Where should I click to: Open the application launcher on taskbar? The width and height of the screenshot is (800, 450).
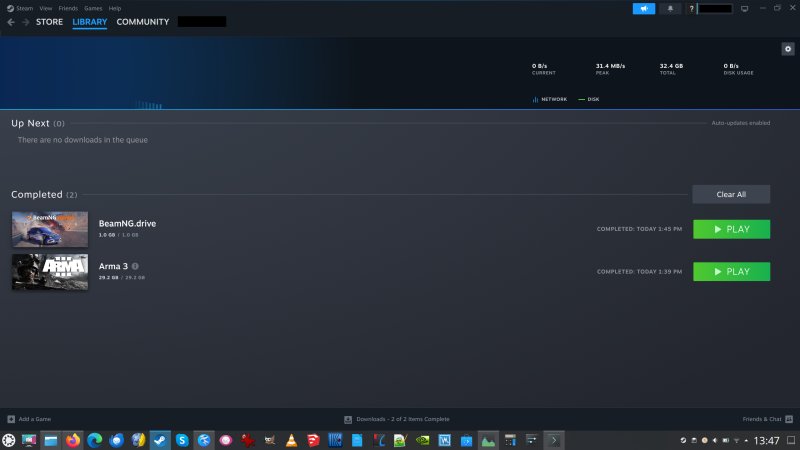click(x=9, y=440)
